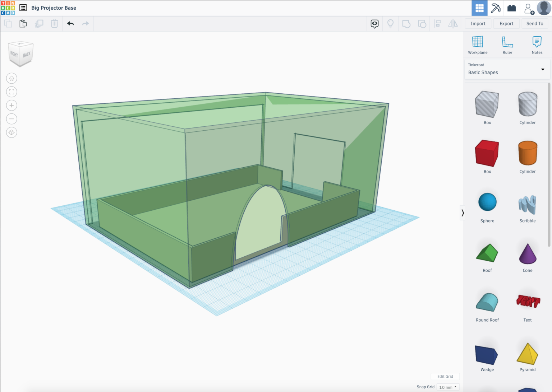Toggle perspective or orthographic view

11,132
